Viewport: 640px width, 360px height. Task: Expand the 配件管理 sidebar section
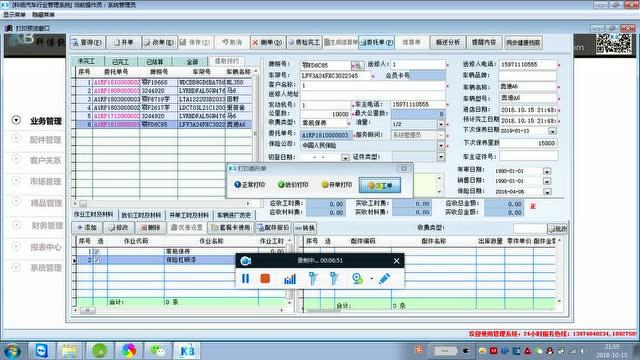coord(16,139)
